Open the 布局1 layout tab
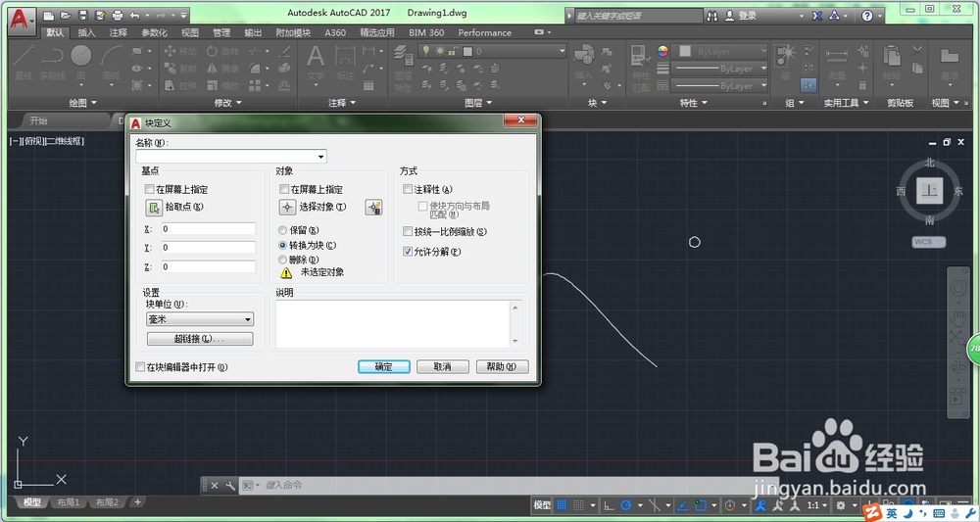Viewport: 980px width, 522px height. click(x=69, y=502)
